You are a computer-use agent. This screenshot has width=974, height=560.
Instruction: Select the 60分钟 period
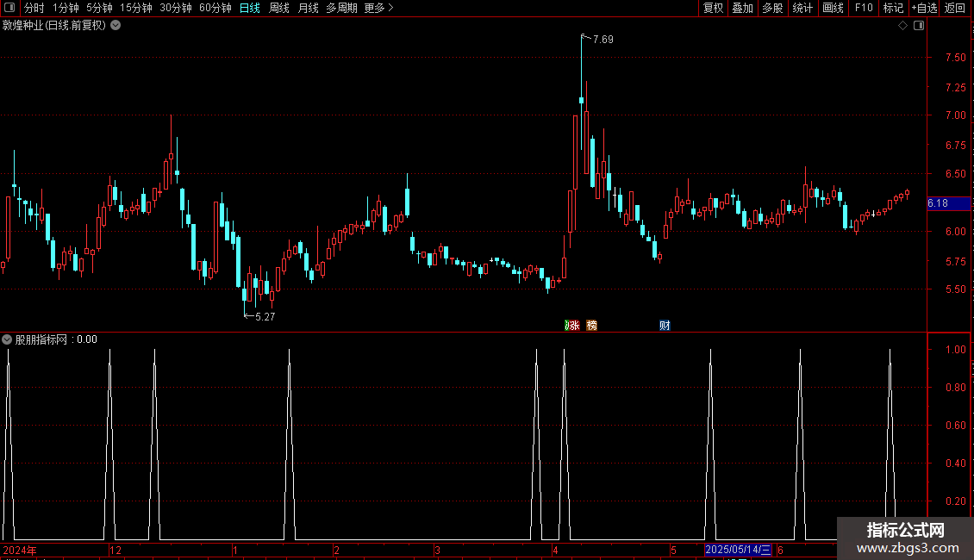click(215, 8)
